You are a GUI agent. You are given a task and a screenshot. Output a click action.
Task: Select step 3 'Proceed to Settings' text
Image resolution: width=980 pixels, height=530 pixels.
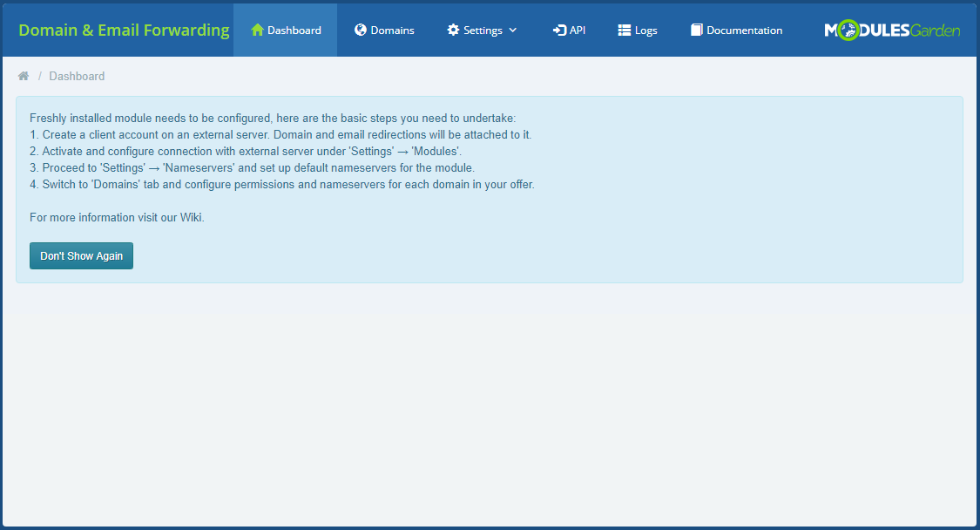coord(252,167)
